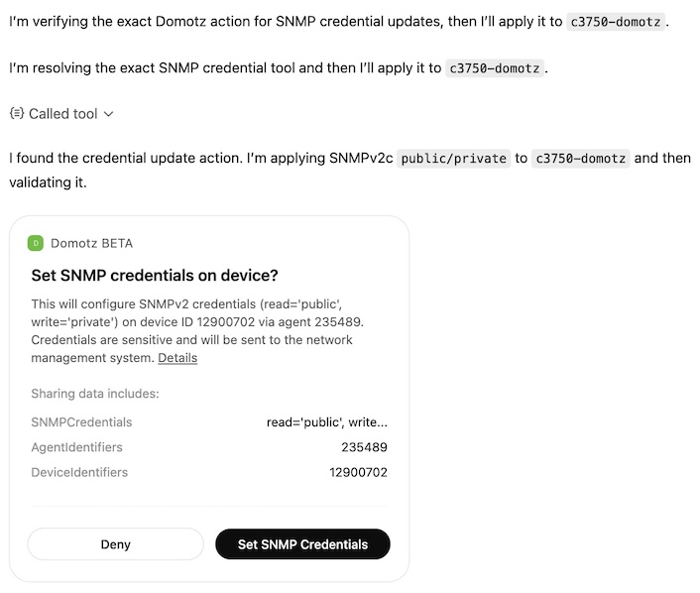Toggle the "Called tool" text label
Image resolution: width=700 pixels, height=593 pixels.
pyautogui.click(x=62, y=114)
